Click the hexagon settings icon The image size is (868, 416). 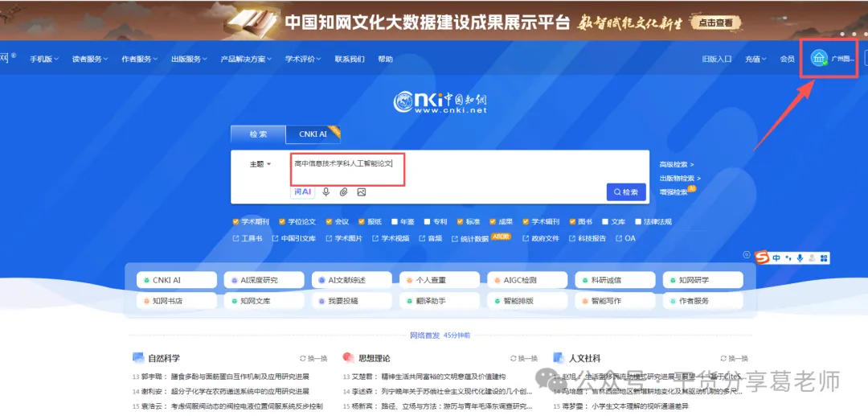(x=747, y=255)
